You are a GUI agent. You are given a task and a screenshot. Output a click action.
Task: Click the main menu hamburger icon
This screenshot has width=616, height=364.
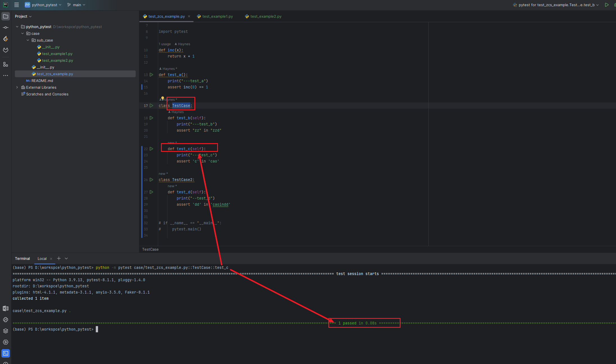17,5
